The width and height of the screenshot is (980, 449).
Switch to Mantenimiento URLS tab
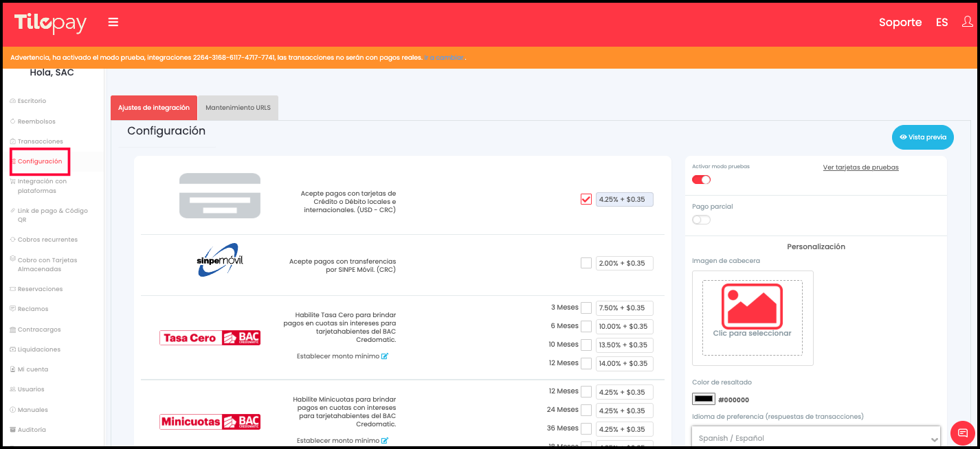click(x=238, y=108)
